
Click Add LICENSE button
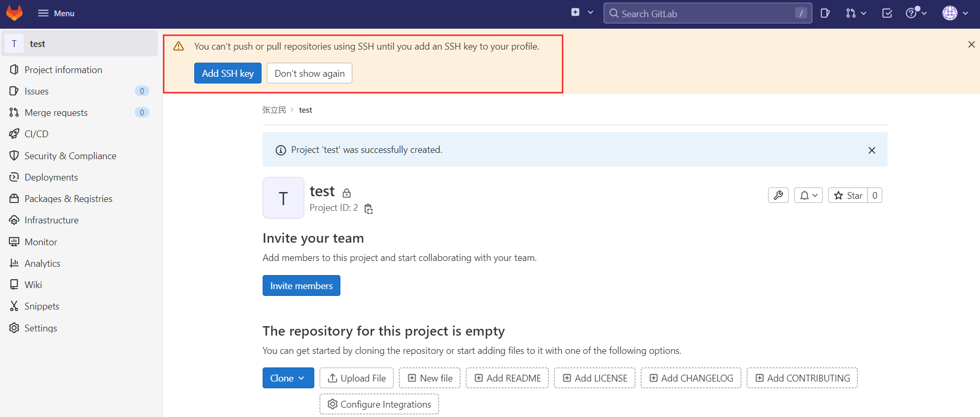[595, 378]
